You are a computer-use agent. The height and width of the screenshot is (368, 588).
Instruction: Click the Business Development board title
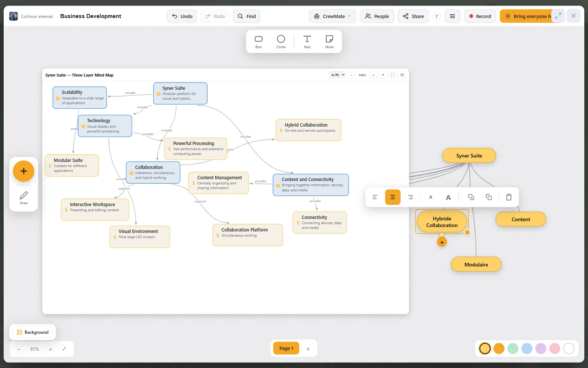pyautogui.click(x=90, y=16)
